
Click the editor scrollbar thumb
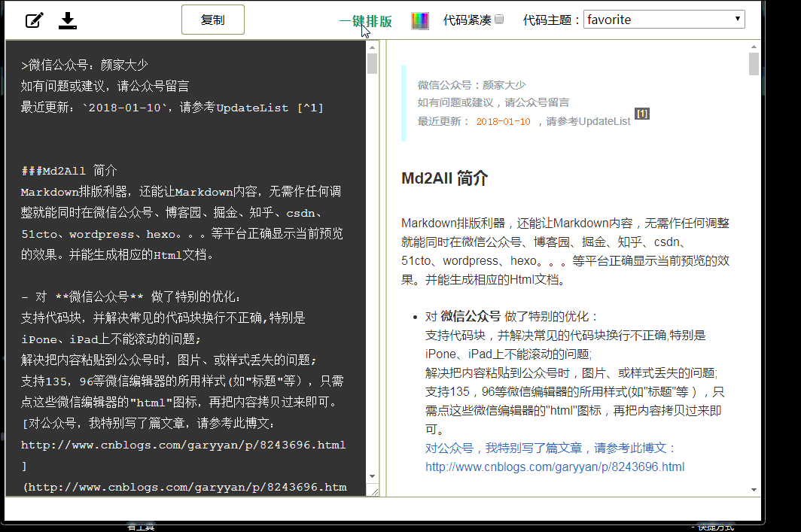pos(373,63)
